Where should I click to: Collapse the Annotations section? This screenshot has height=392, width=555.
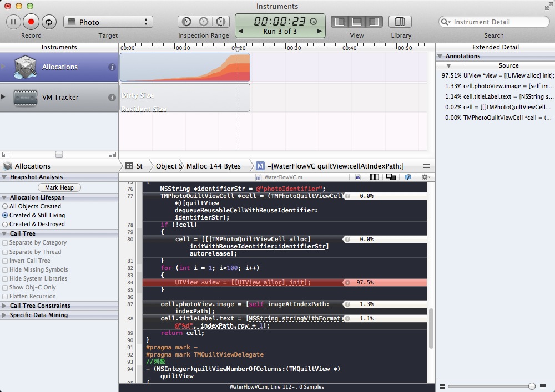click(440, 56)
